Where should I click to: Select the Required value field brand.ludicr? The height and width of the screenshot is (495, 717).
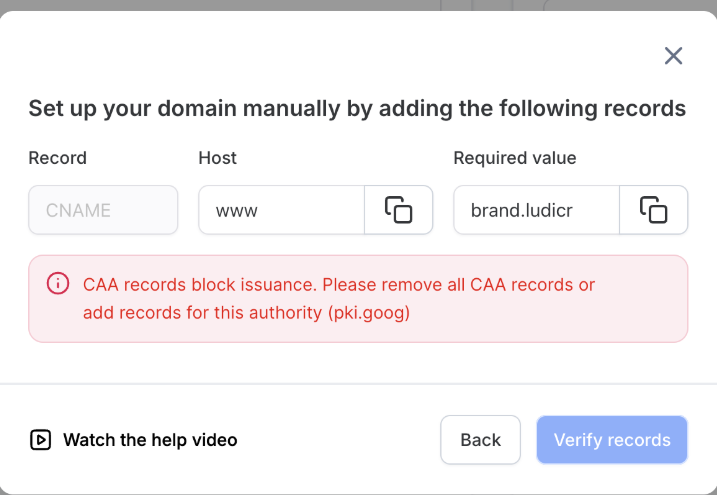[536, 210]
